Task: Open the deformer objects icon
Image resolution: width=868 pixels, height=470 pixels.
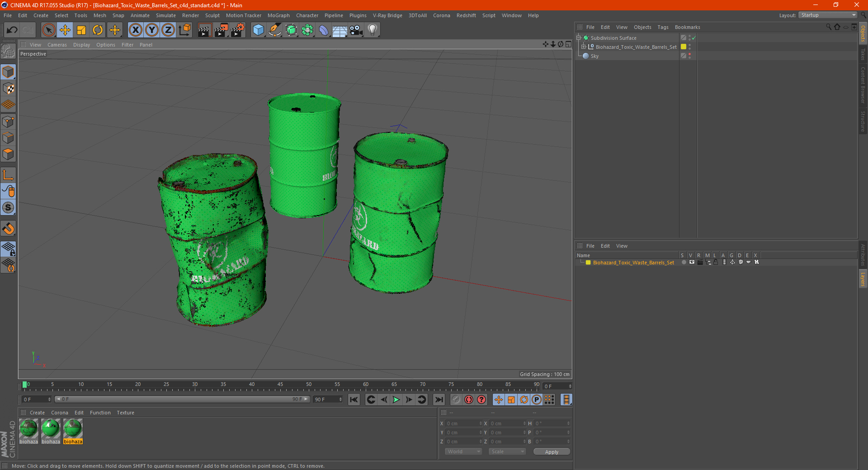Action: pyautogui.click(x=324, y=30)
